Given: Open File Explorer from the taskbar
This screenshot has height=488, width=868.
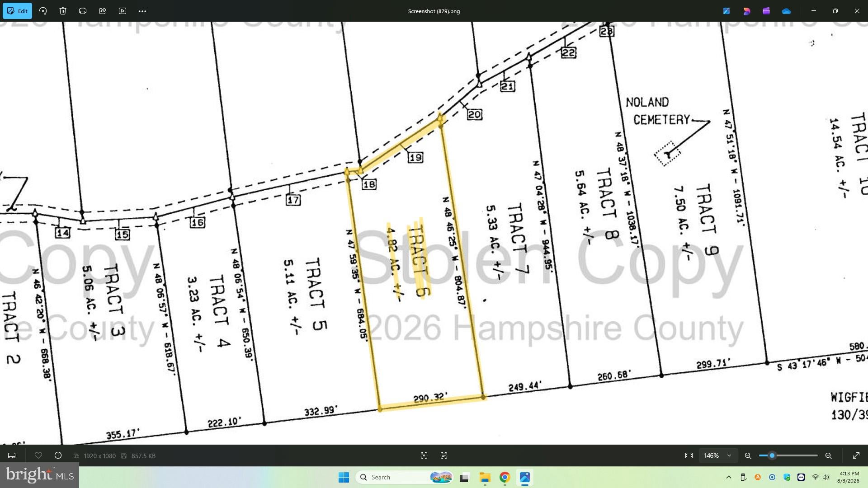Looking at the screenshot, I should click(x=485, y=477).
